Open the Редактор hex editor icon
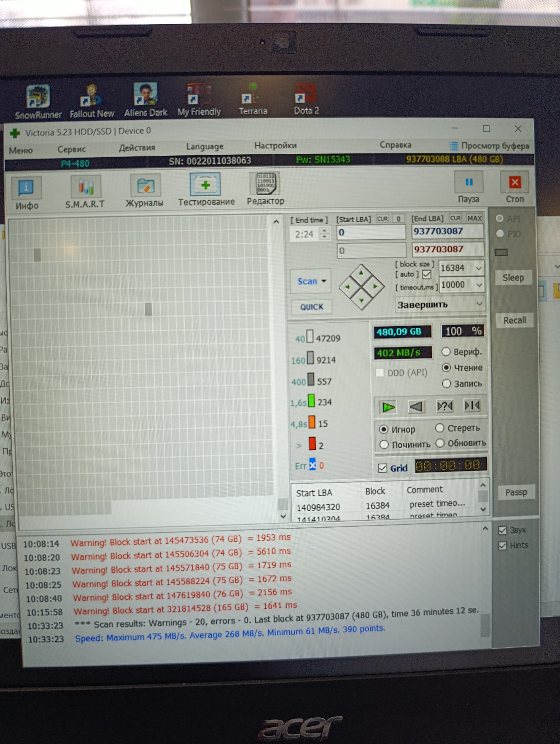Screen dimensions: 560x744 click(266, 184)
